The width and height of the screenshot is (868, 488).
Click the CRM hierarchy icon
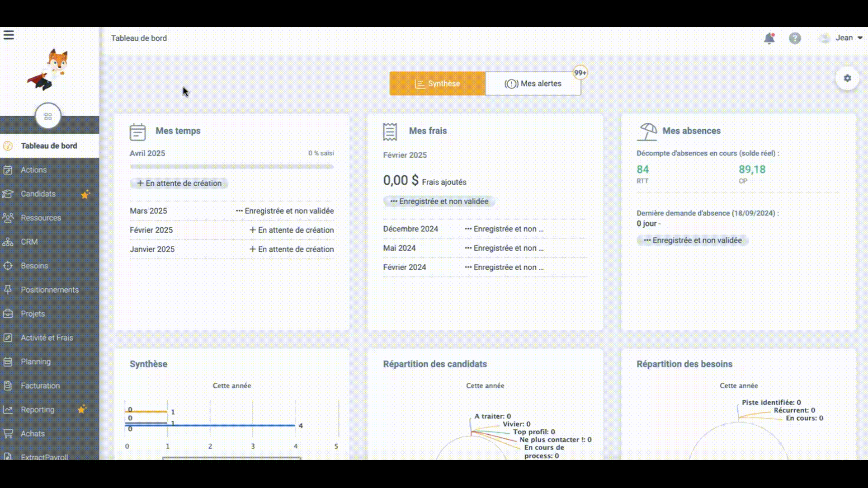8,242
